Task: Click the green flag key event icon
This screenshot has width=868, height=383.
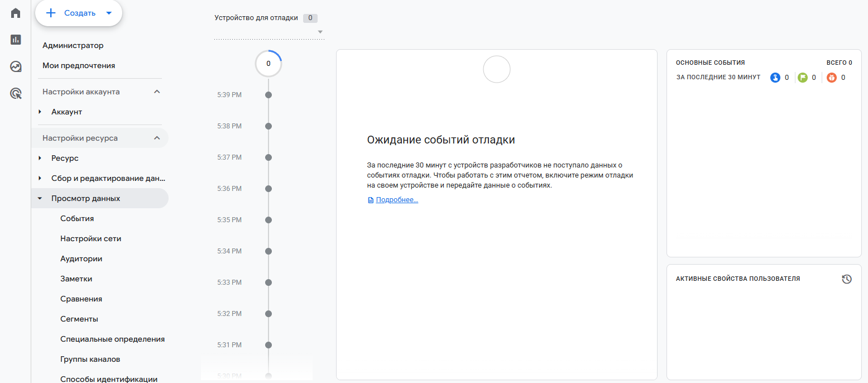Action: click(802, 78)
